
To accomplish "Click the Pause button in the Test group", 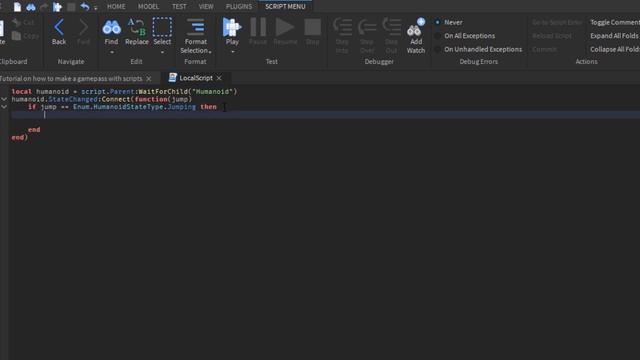I will click(x=258, y=27).
